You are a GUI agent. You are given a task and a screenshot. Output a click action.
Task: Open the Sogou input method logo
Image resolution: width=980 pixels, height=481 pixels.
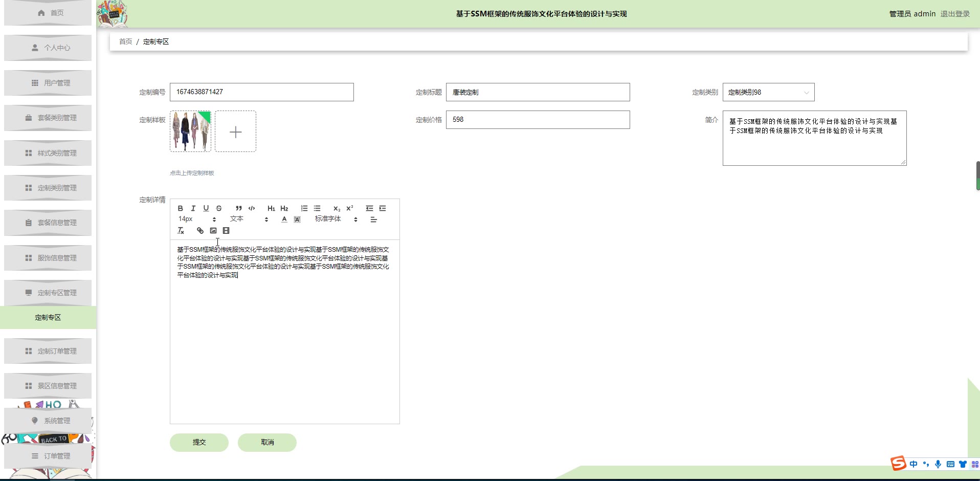point(898,464)
